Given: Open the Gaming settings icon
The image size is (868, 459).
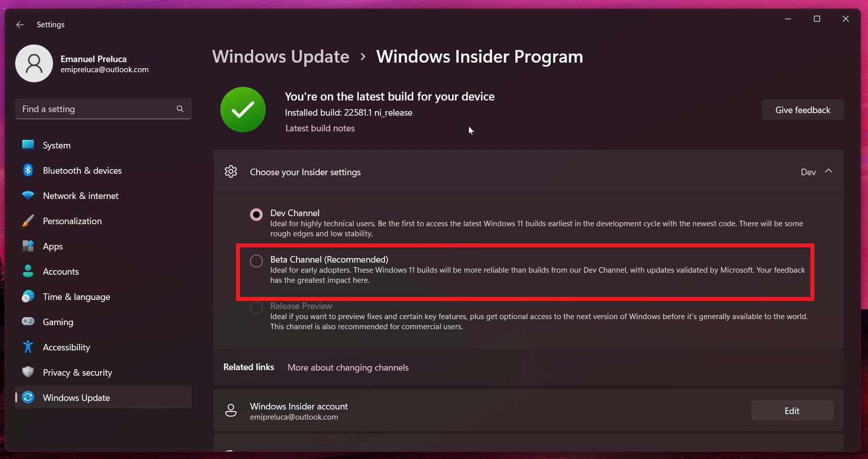Looking at the screenshot, I should [x=28, y=322].
